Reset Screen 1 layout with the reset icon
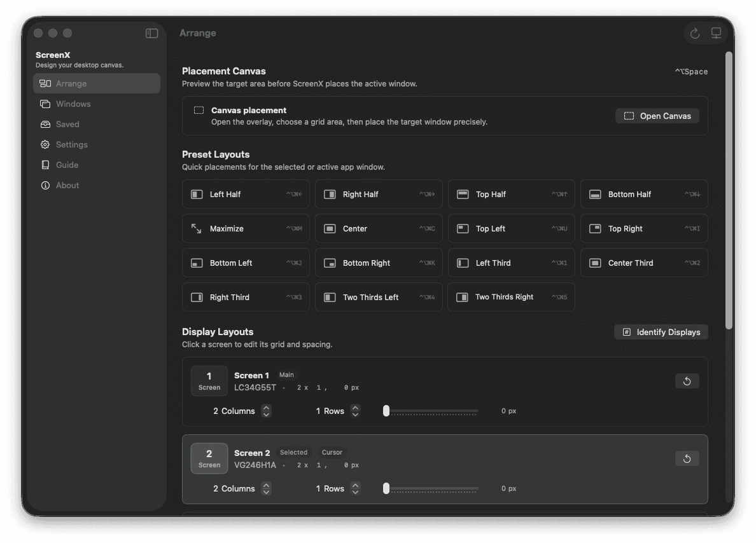The width and height of the screenshot is (756, 543). pyautogui.click(x=687, y=381)
